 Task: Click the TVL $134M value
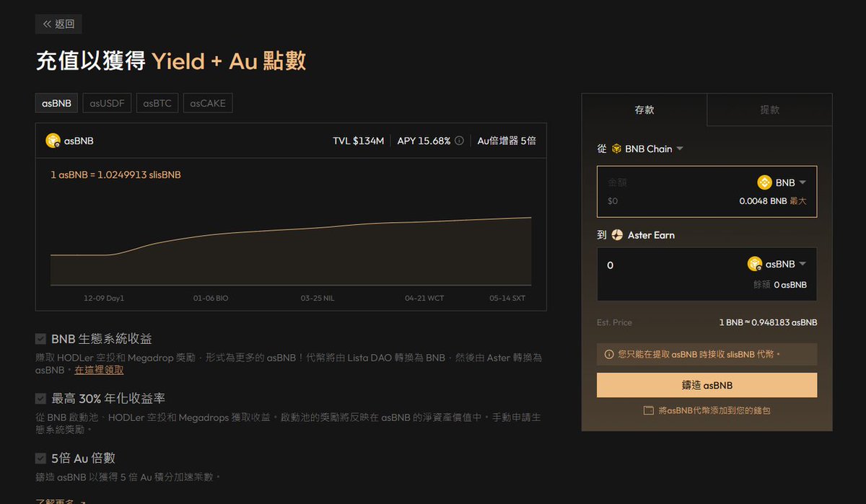pyautogui.click(x=358, y=141)
